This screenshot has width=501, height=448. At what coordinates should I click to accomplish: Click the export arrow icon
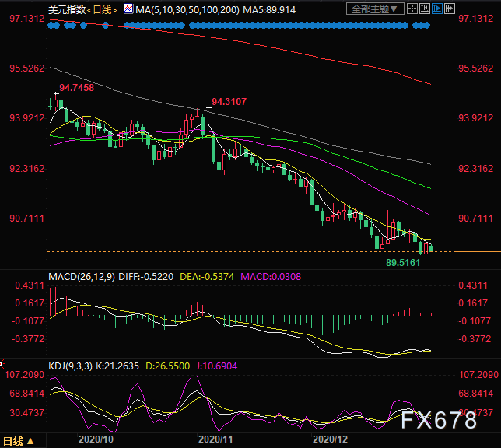coord(450,9)
